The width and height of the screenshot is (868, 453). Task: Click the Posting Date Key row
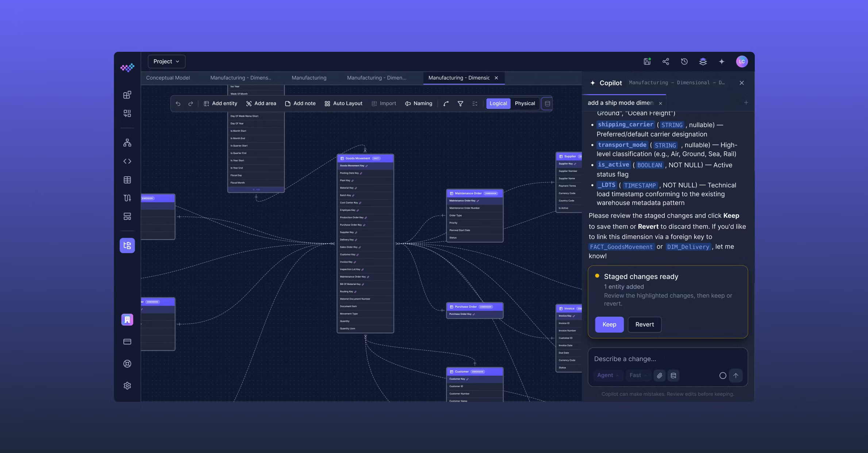[x=365, y=173]
